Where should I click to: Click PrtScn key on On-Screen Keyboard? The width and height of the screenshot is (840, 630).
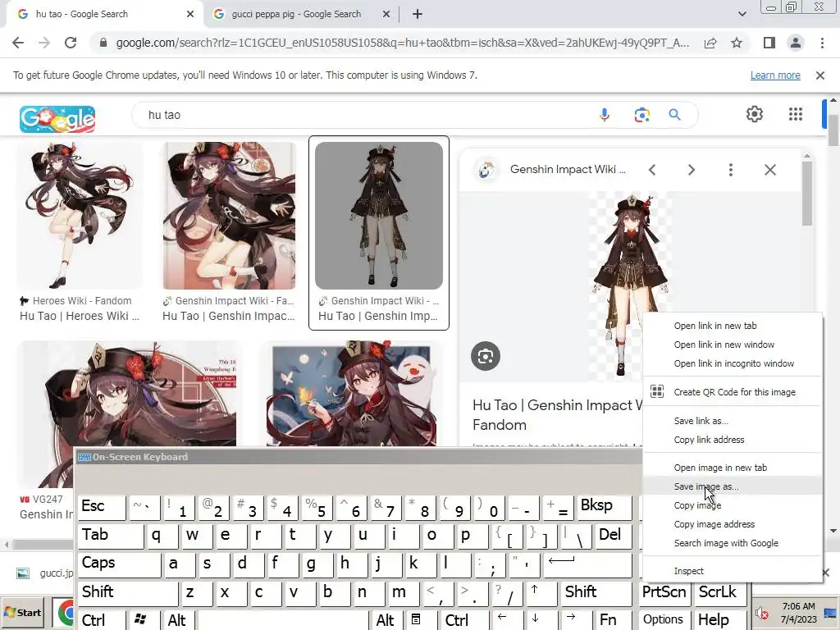[664, 592]
